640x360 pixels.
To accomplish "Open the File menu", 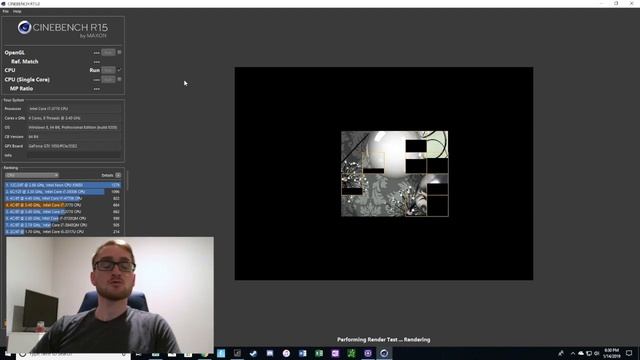I will (5, 11).
